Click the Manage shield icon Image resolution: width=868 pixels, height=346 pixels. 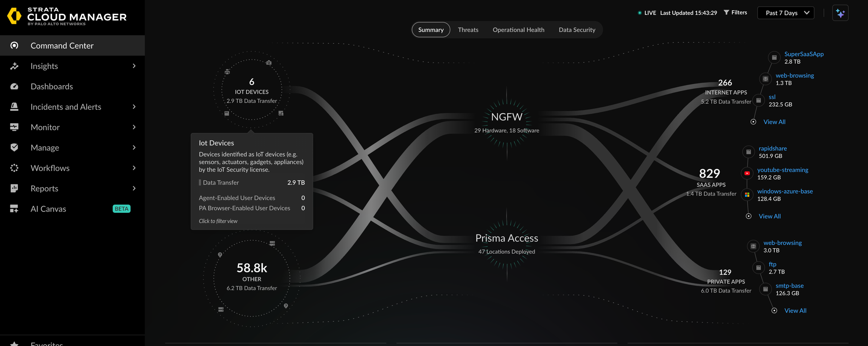pyautogui.click(x=14, y=148)
